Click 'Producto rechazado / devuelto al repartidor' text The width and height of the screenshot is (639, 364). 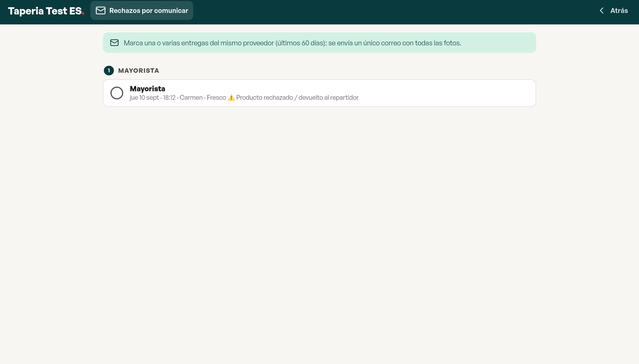pyautogui.click(x=297, y=98)
